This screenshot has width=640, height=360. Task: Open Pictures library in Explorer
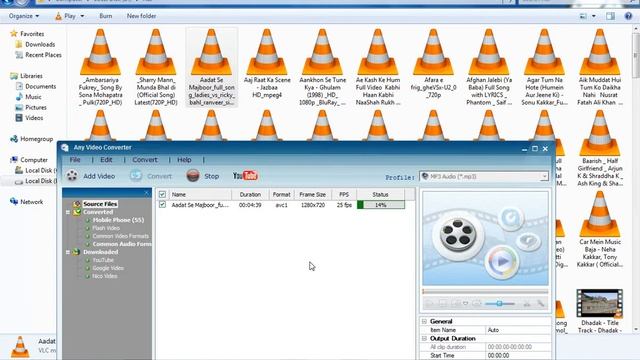tap(36, 107)
